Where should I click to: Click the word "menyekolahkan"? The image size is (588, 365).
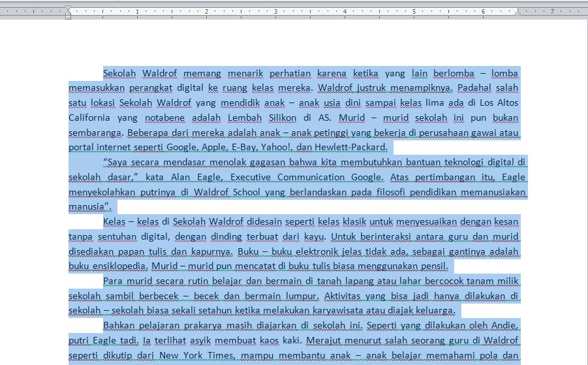pos(102,192)
